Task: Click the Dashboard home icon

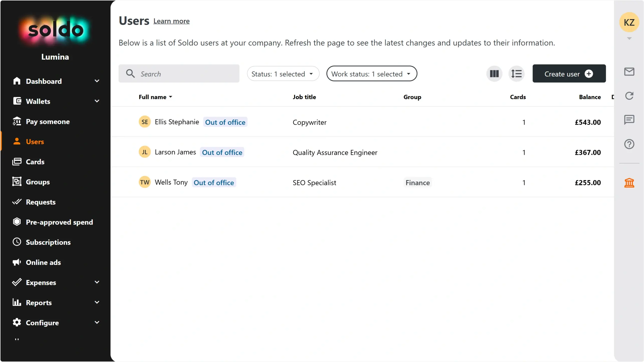Action: pos(17,81)
